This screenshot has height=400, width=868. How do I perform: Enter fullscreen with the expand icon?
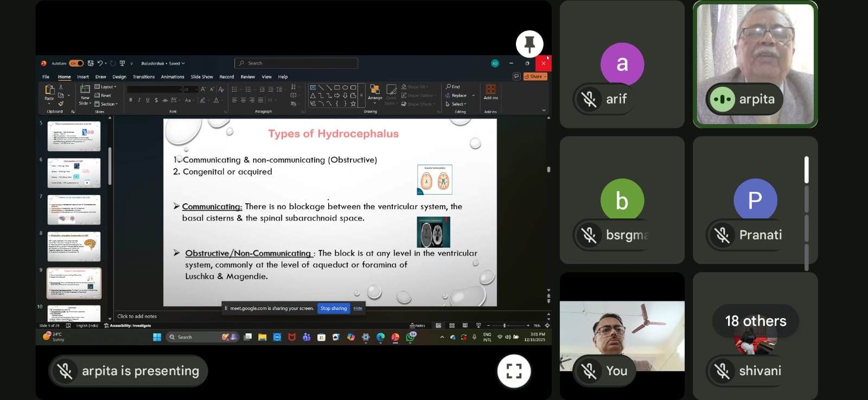[514, 371]
